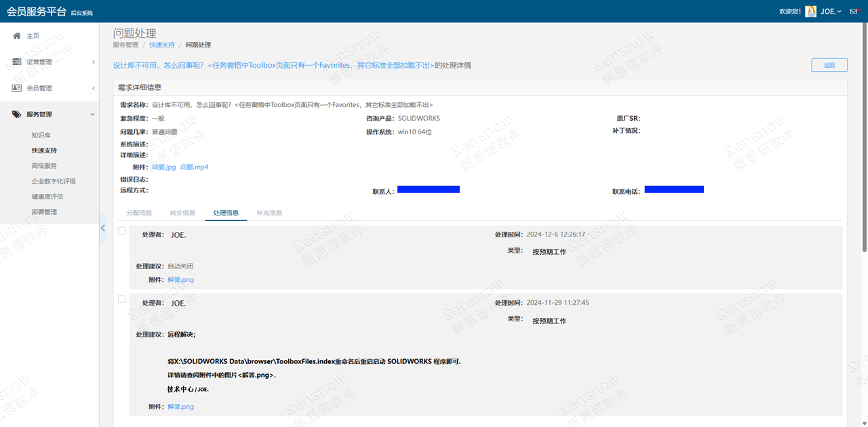This screenshot has height=427, width=868.
Task: Expand the 会员管理 menu chevron
Action: pyautogui.click(x=93, y=88)
